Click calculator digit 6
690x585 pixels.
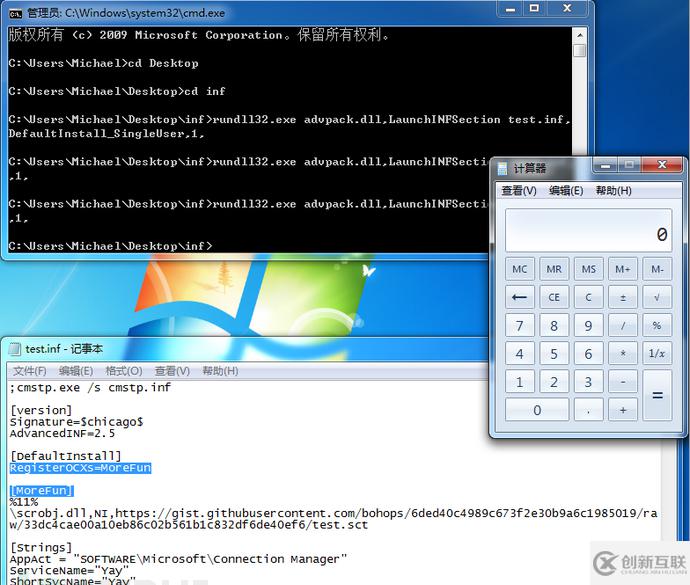coord(588,353)
